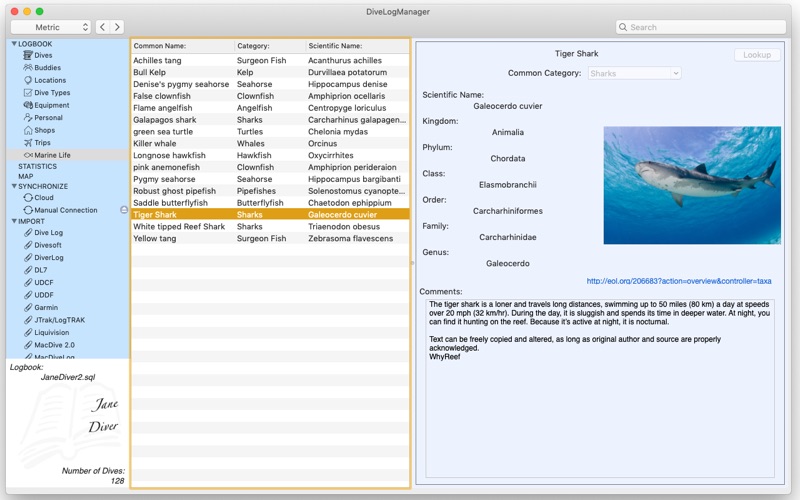Image resolution: width=800 pixels, height=500 pixels.
Task: Select Bull Kelp row
Action: (270, 72)
